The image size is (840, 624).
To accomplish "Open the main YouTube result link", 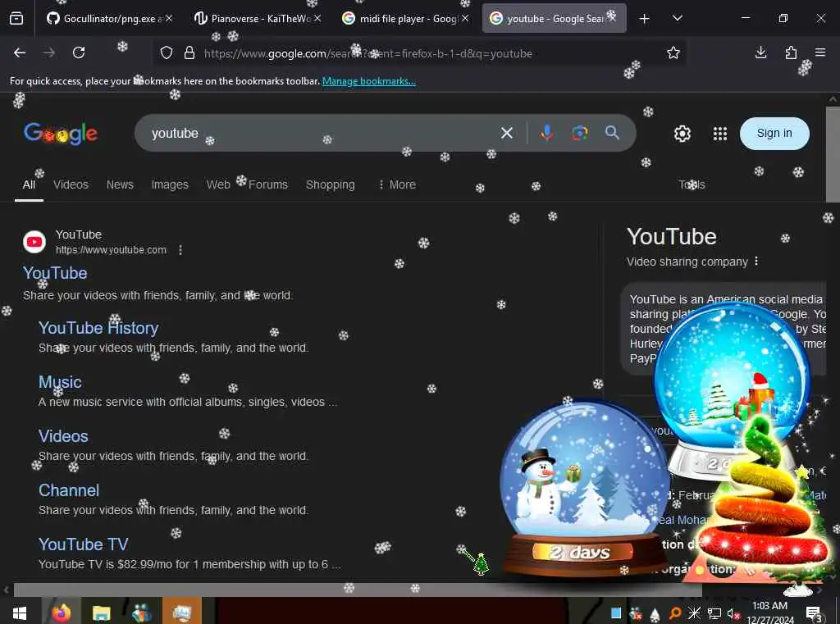I will coord(55,273).
